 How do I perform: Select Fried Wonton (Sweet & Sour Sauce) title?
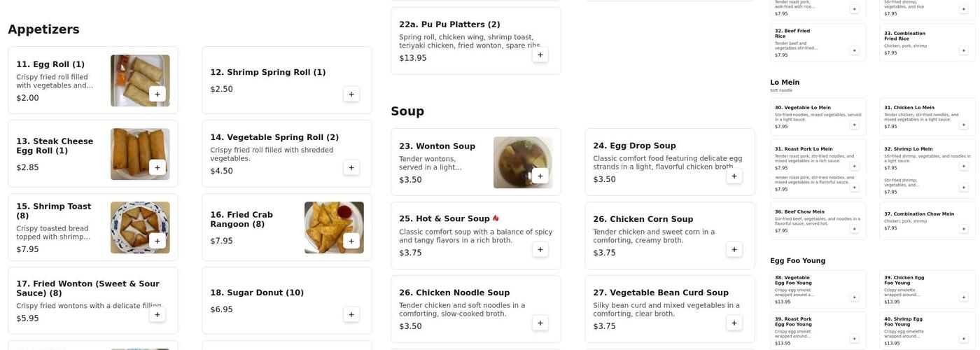[x=87, y=288]
